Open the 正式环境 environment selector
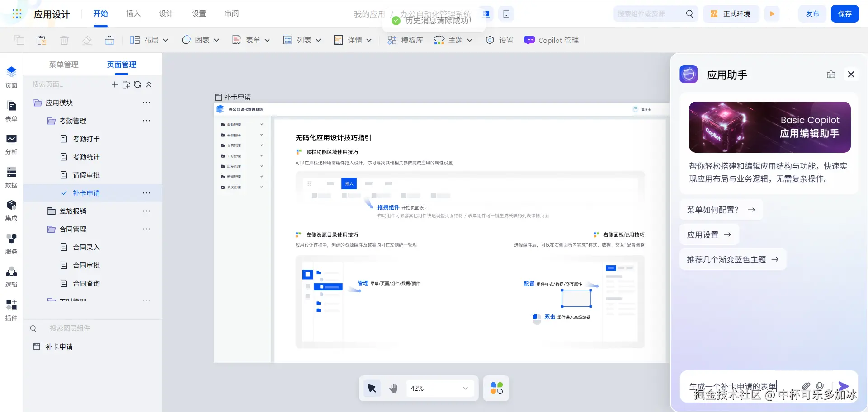The width and height of the screenshot is (868, 412). click(731, 14)
